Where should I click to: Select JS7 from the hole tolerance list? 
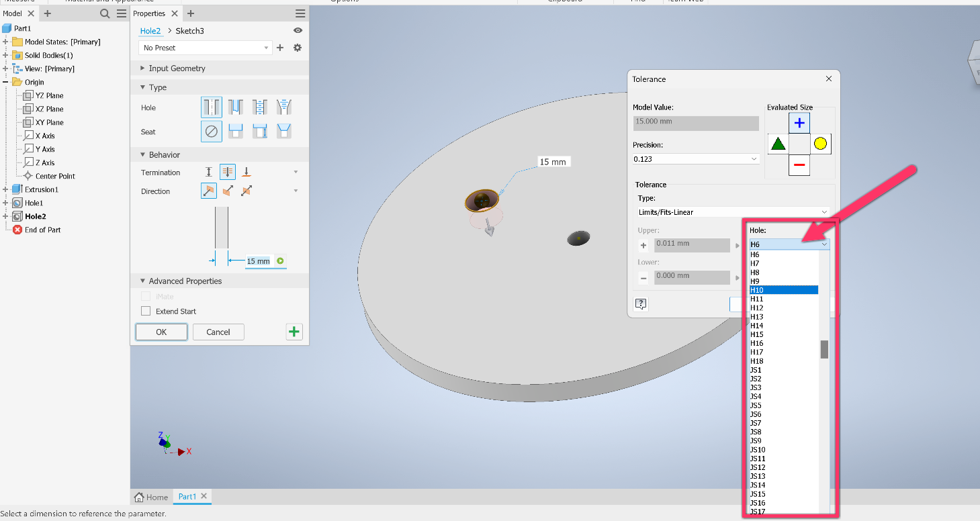coord(784,423)
